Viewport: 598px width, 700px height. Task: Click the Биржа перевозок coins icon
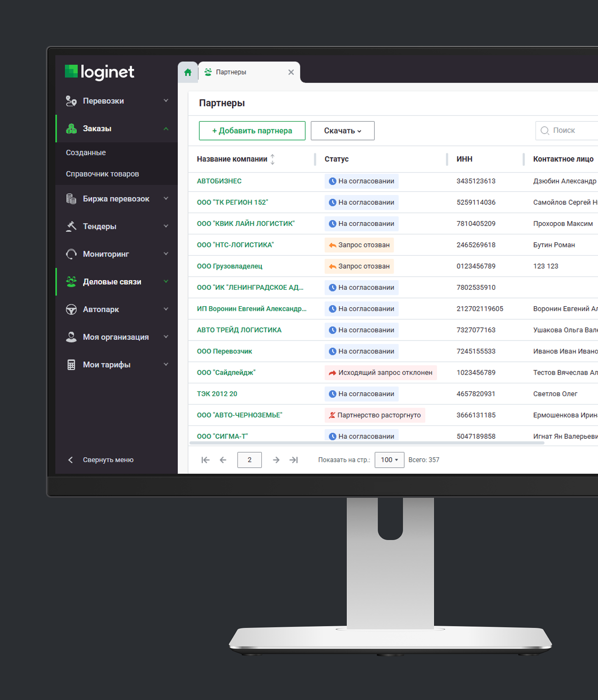pyautogui.click(x=71, y=199)
